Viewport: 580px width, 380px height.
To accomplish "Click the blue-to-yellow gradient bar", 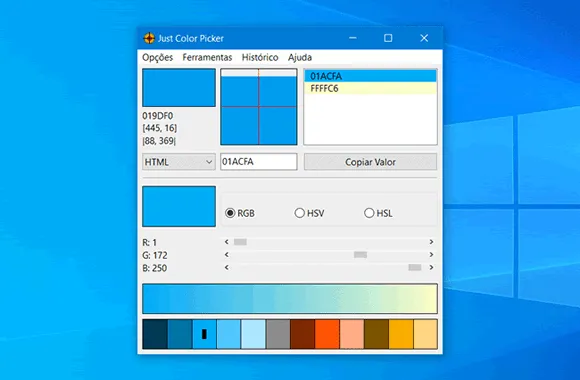I will pyautogui.click(x=290, y=299).
